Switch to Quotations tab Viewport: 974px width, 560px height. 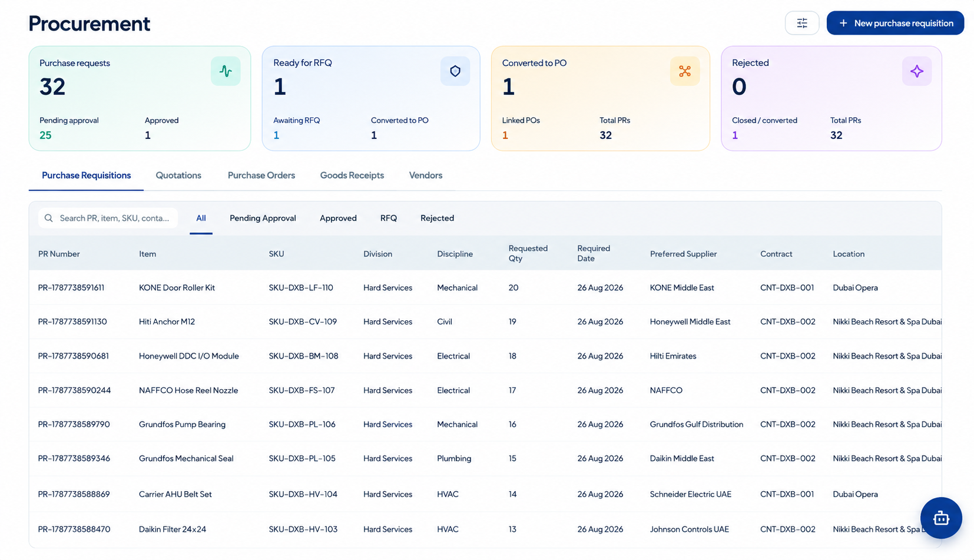tap(178, 175)
